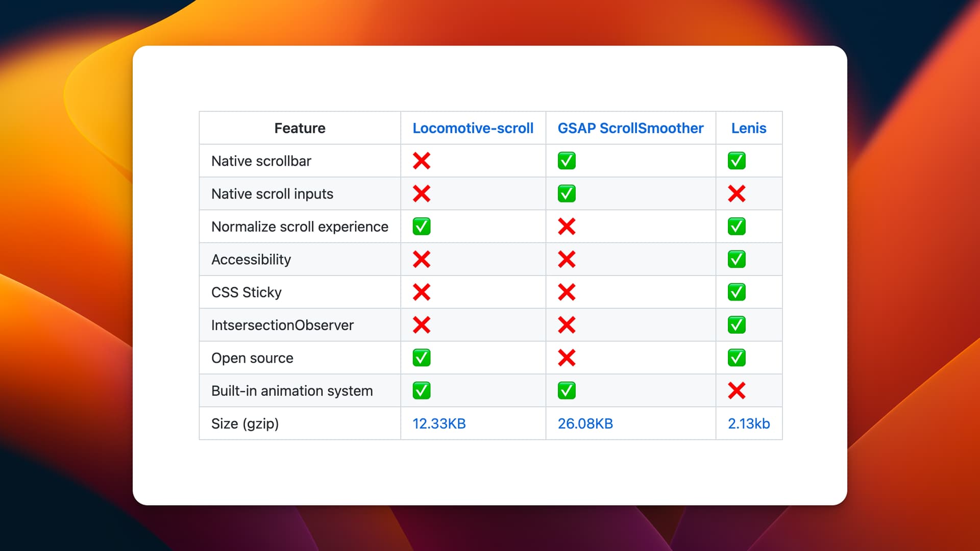Click the green check for Lenis Accessibility
The width and height of the screenshot is (980, 551).
click(x=737, y=259)
